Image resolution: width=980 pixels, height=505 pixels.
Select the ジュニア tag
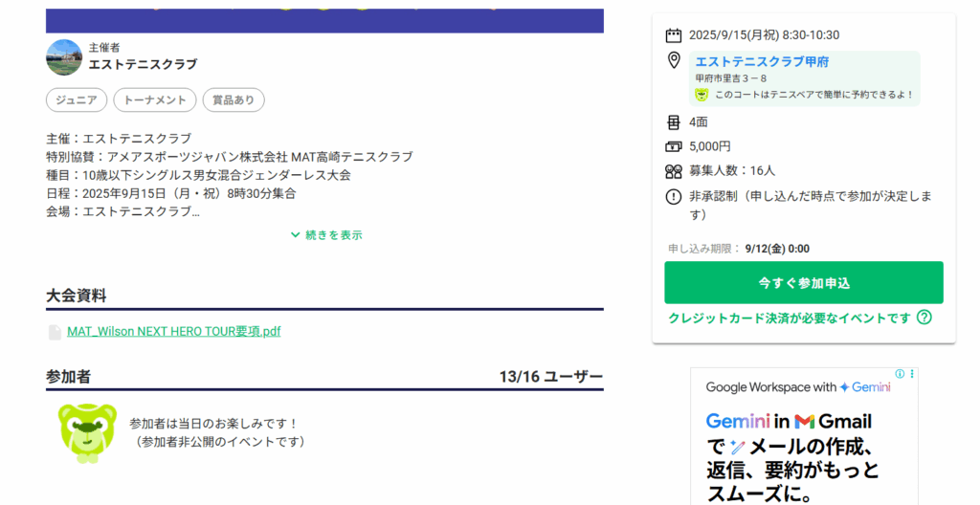click(76, 100)
